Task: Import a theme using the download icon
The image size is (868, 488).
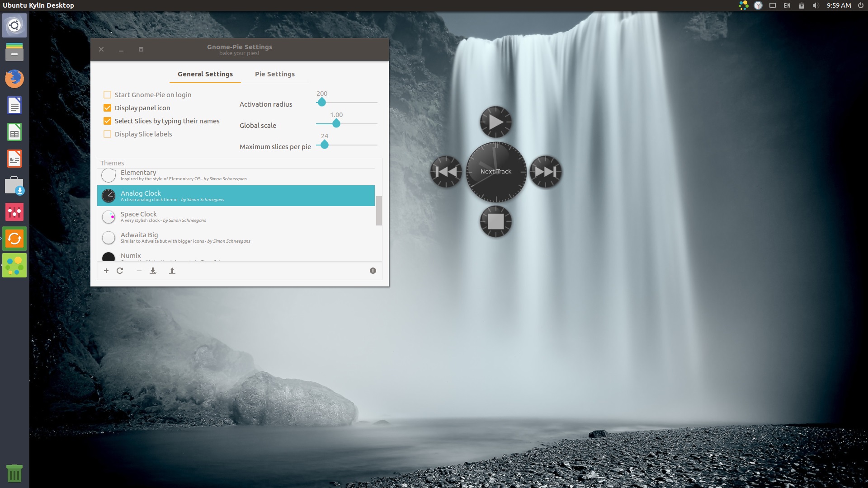Action: click(x=153, y=271)
